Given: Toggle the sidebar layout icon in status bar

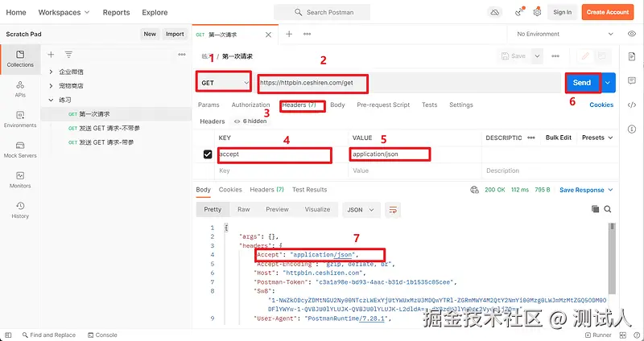Looking at the screenshot, I should (8, 335).
